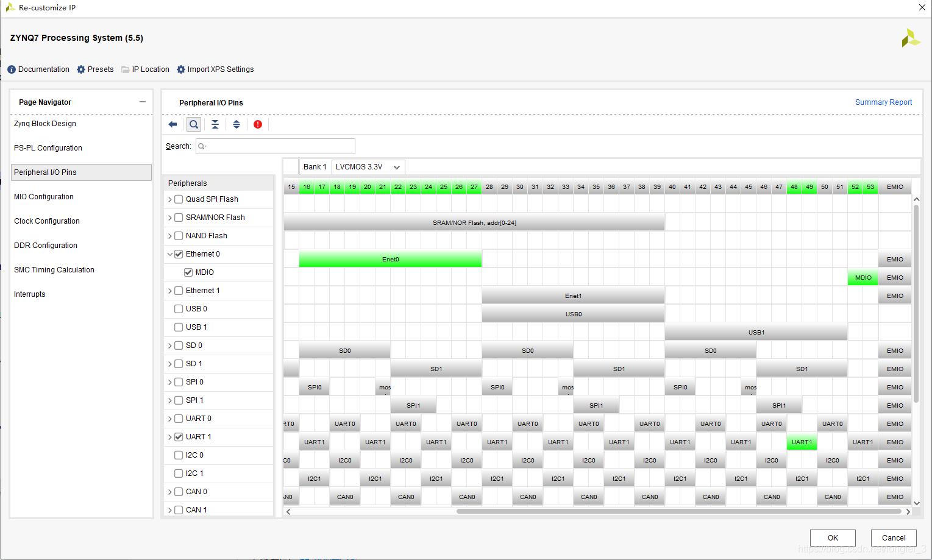Viewport: 932px width, 560px height.
Task: Click the EMIO column header
Action: point(895,187)
